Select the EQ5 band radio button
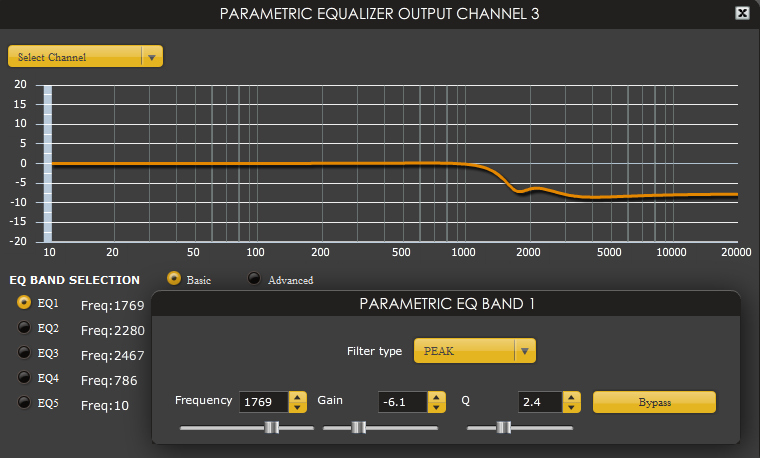Screen dimensions: 760x458 (24, 402)
